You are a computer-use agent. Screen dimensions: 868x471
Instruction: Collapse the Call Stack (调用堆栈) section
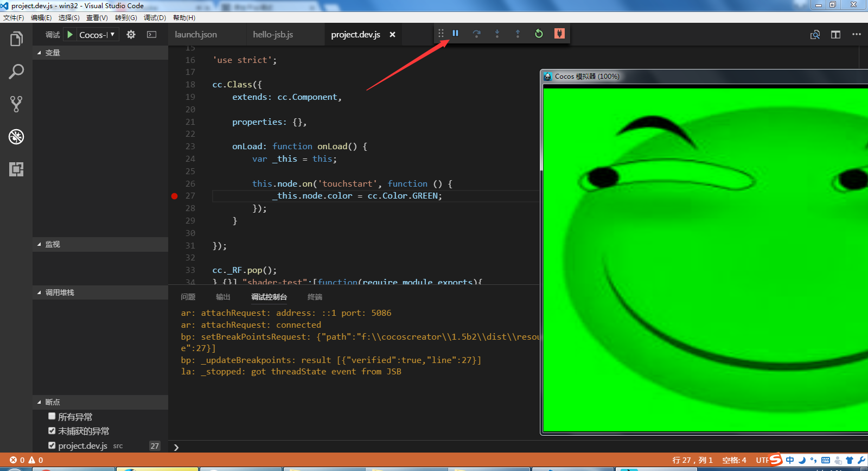coord(100,292)
